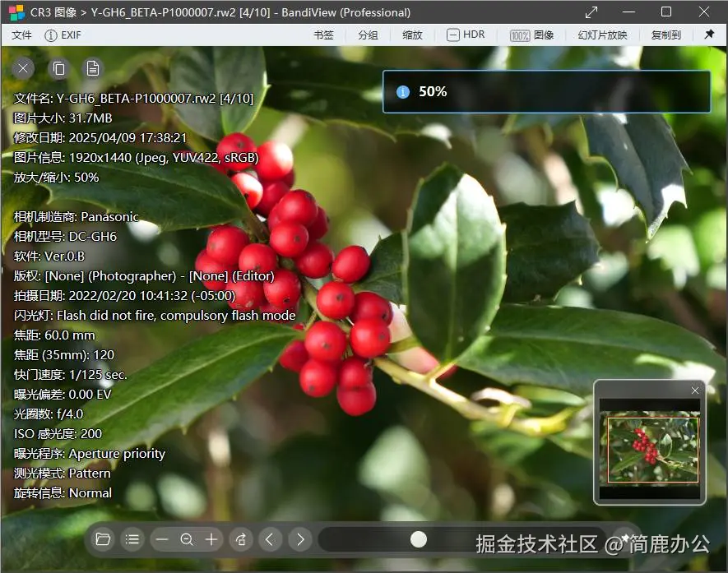Open a folder using the folder icon

click(103, 539)
